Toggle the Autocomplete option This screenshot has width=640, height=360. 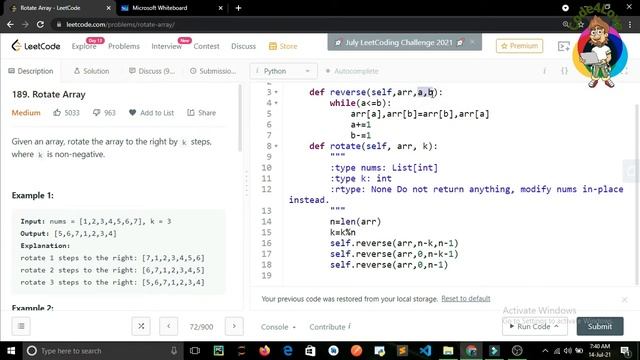352,71
